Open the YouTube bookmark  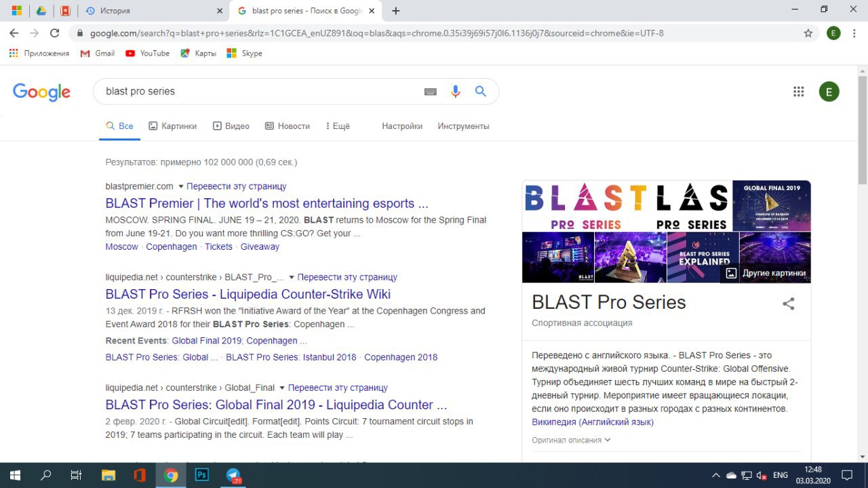[147, 53]
